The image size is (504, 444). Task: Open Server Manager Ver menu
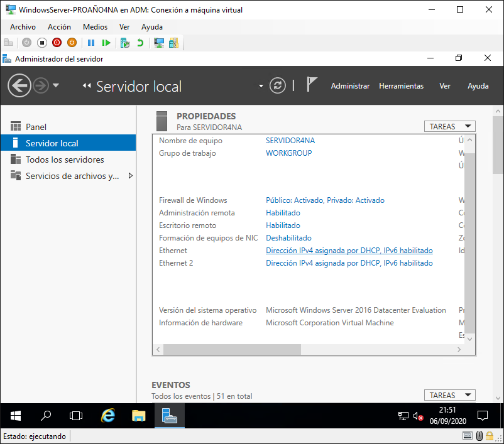[x=445, y=86]
